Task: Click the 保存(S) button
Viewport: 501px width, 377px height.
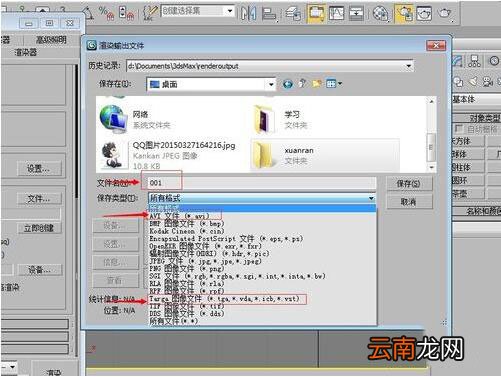Action: coord(409,184)
